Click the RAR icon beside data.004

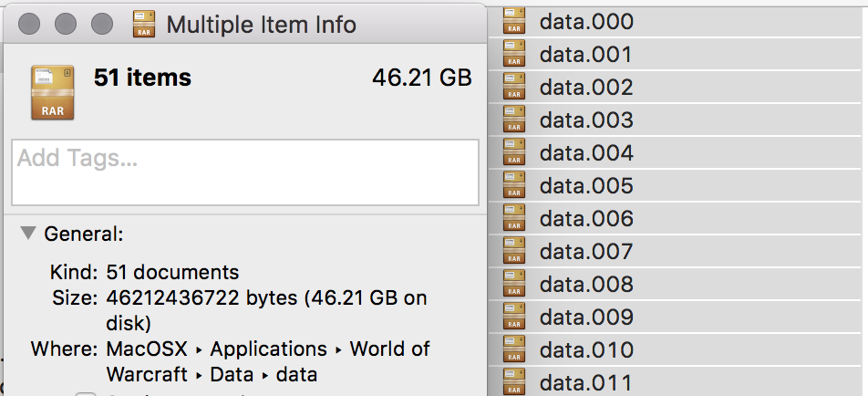(515, 153)
